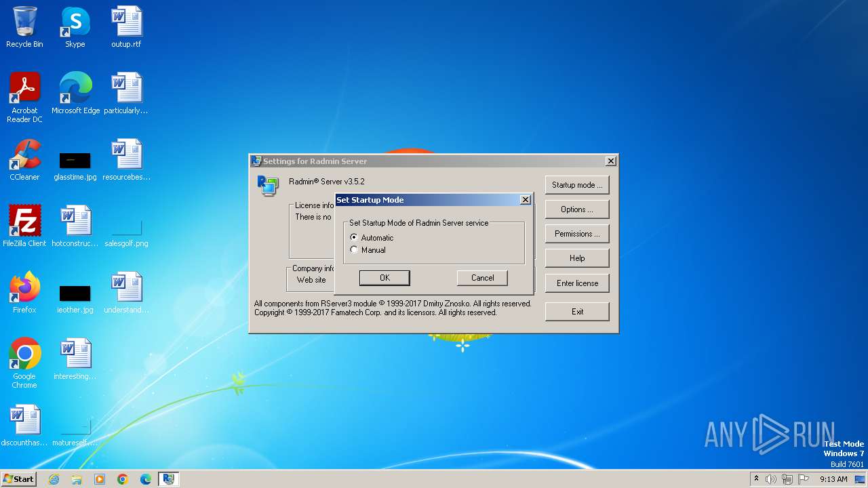Screen dimensions: 868x488
Task: Select the hotconstruc document icon
Action: click(75, 226)
